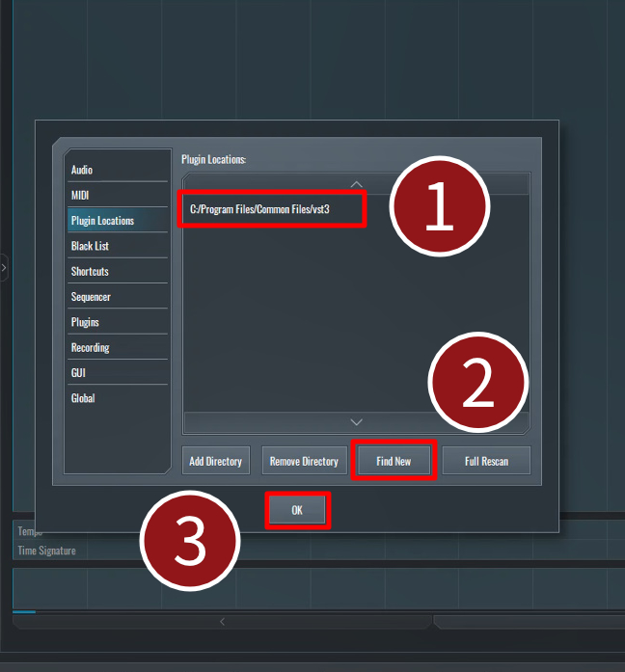Open the Recording settings tab

point(90,347)
